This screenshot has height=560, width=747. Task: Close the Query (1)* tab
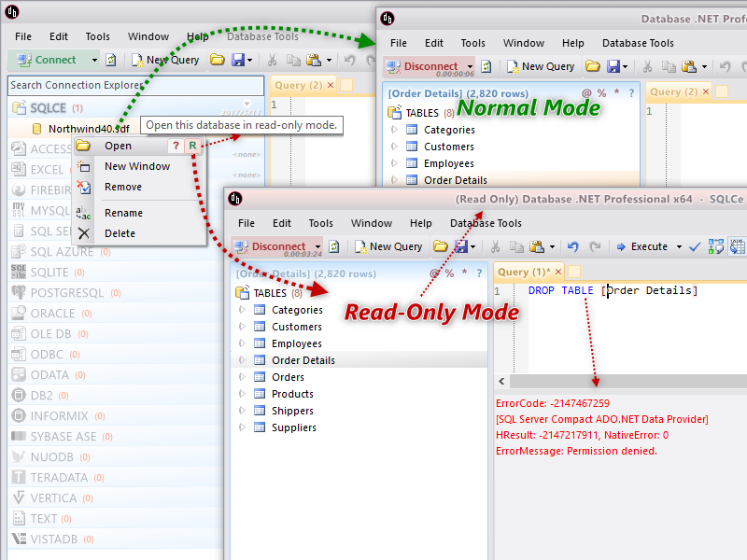coord(558,272)
